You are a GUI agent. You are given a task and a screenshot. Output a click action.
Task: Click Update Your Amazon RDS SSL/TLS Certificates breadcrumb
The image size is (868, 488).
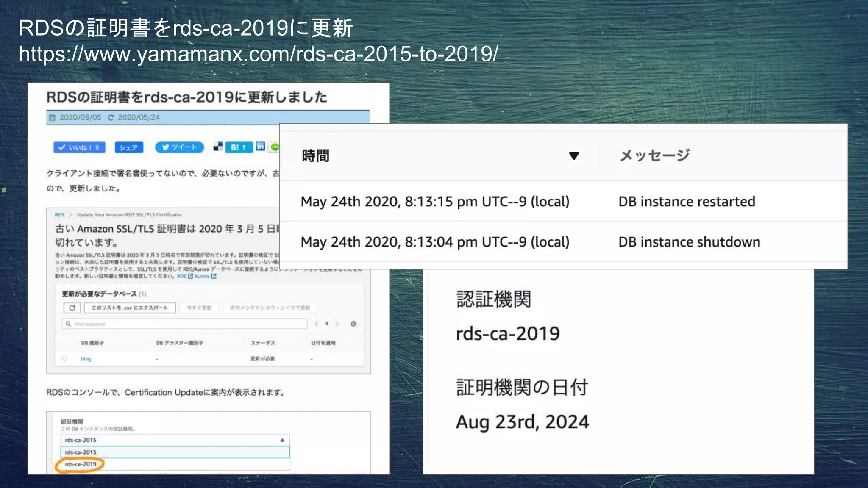[x=129, y=215]
